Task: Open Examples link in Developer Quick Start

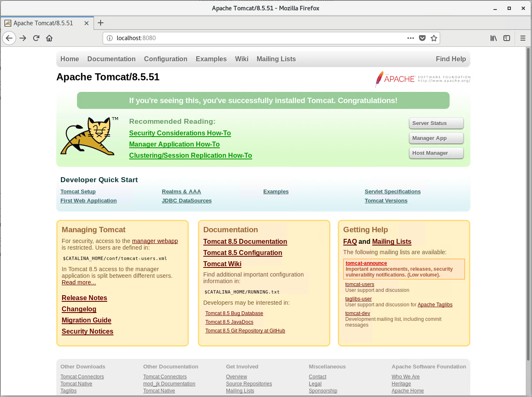Action: pos(276,192)
